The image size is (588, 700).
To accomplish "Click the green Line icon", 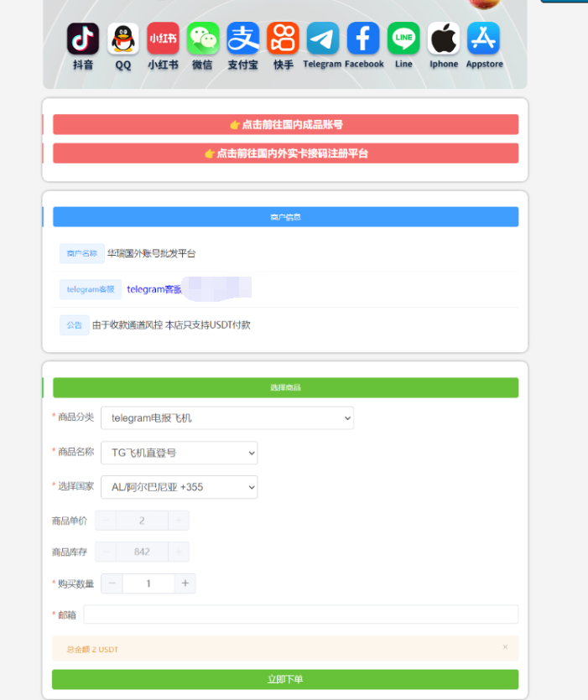I will tap(403, 39).
